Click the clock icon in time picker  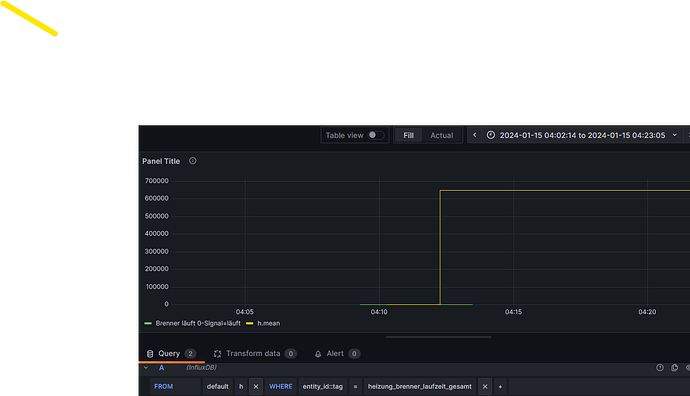coord(491,135)
